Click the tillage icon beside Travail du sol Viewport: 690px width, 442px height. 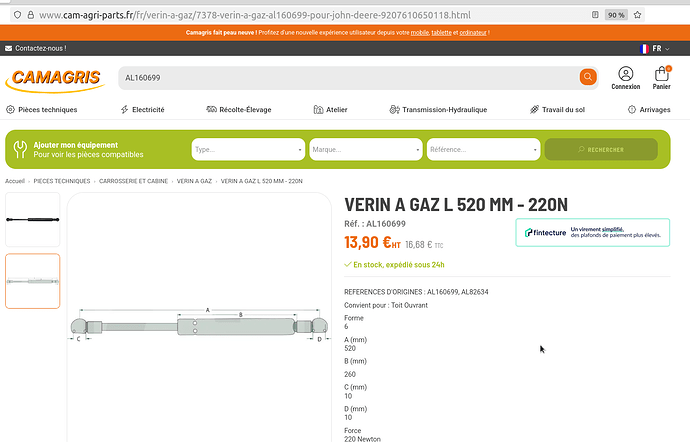(534, 110)
